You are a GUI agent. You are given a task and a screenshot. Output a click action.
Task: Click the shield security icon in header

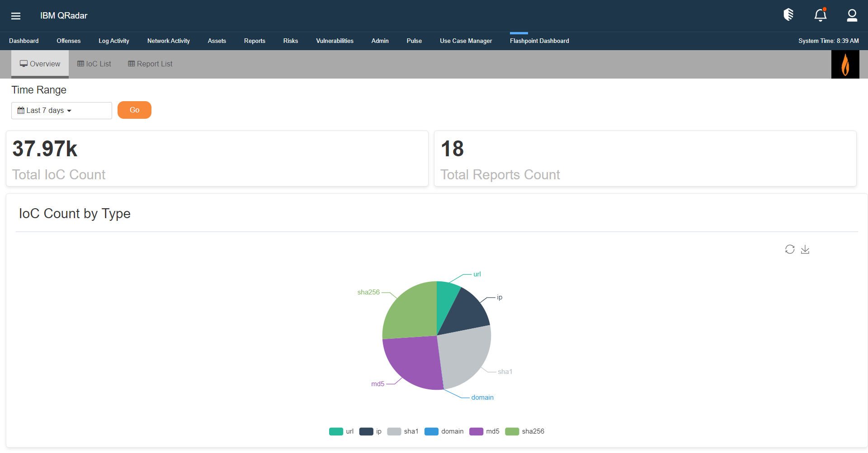(x=788, y=15)
